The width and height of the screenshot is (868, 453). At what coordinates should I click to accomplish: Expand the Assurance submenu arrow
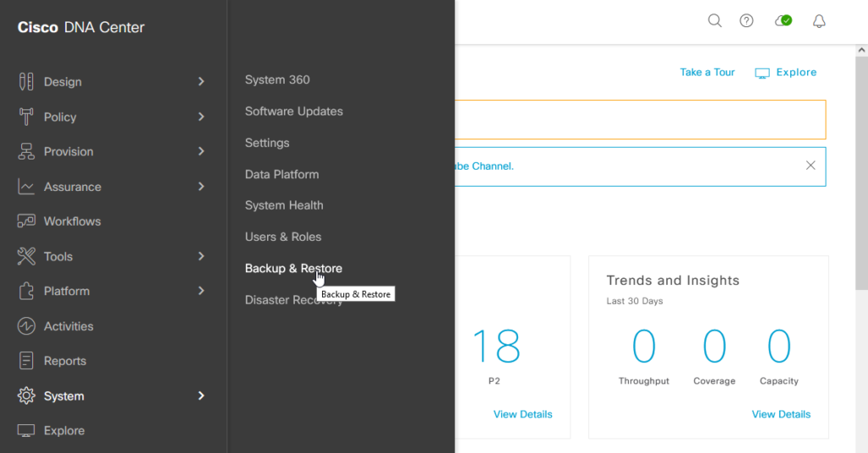tap(201, 187)
